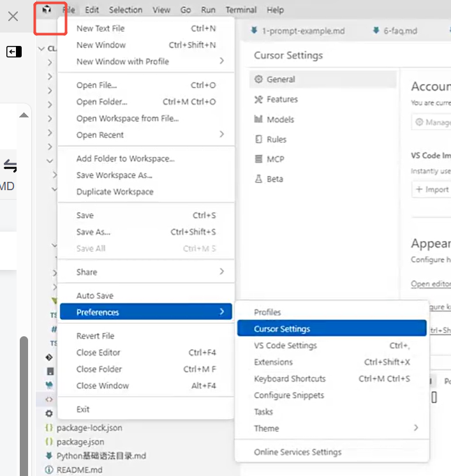The image size is (451, 476).
Task: Select Open Workspace from File...
Action: 146,119
